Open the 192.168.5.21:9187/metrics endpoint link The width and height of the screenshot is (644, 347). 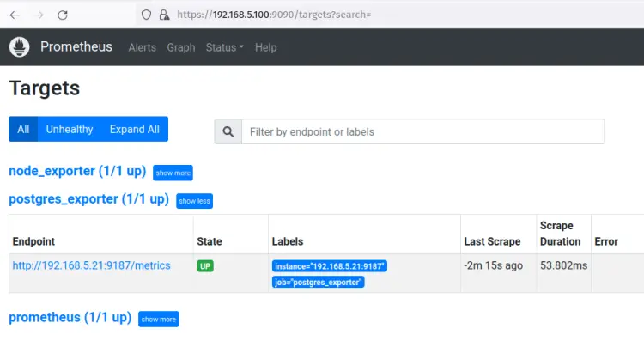click(x=91, y=265)
